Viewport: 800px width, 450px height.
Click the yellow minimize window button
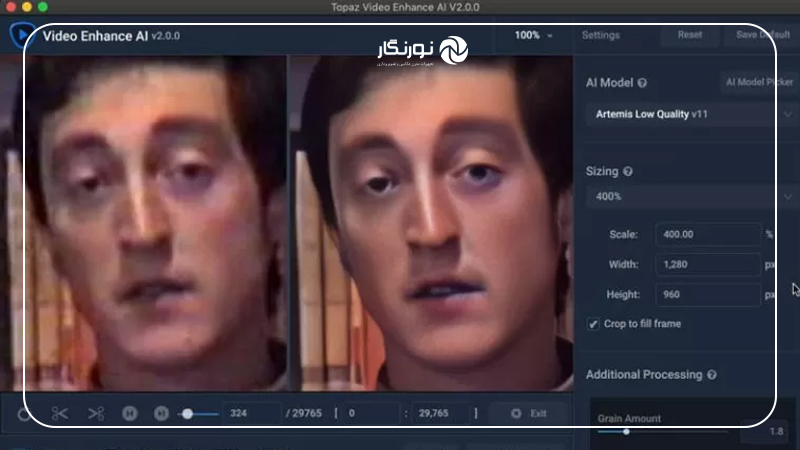pos(27,7)
